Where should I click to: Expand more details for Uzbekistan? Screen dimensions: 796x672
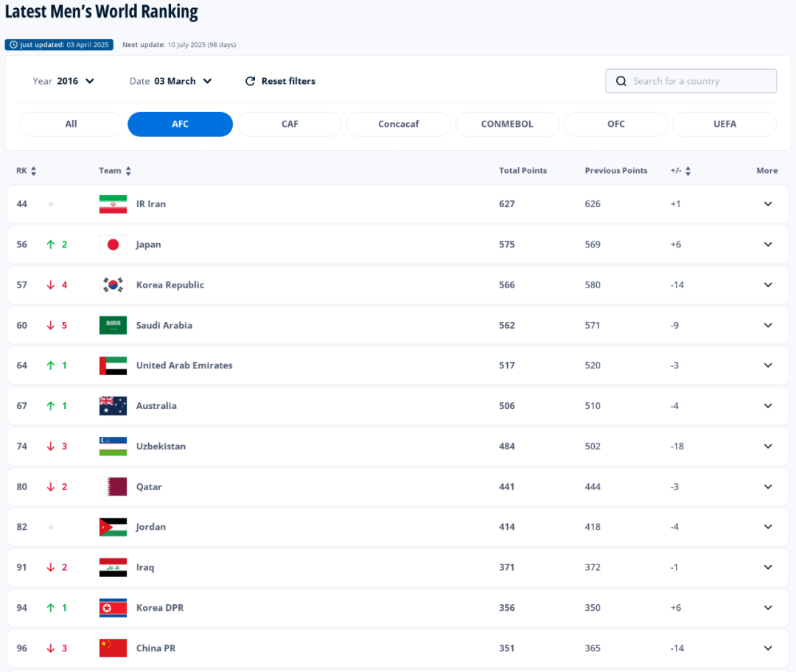767,447
